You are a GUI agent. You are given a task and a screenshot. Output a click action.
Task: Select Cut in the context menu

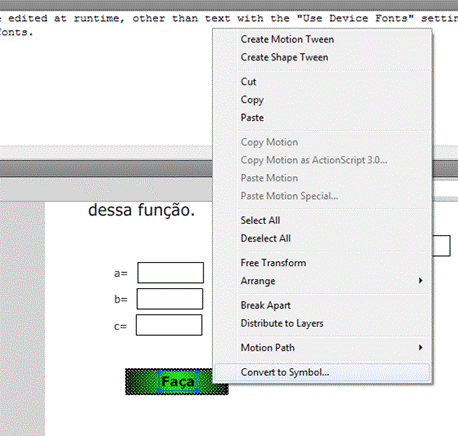(322, 82)
